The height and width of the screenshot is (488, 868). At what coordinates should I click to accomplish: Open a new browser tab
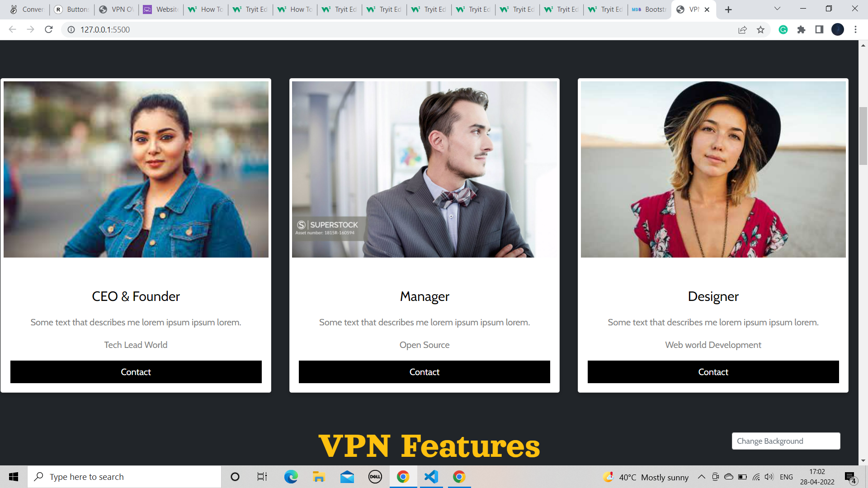728,9
